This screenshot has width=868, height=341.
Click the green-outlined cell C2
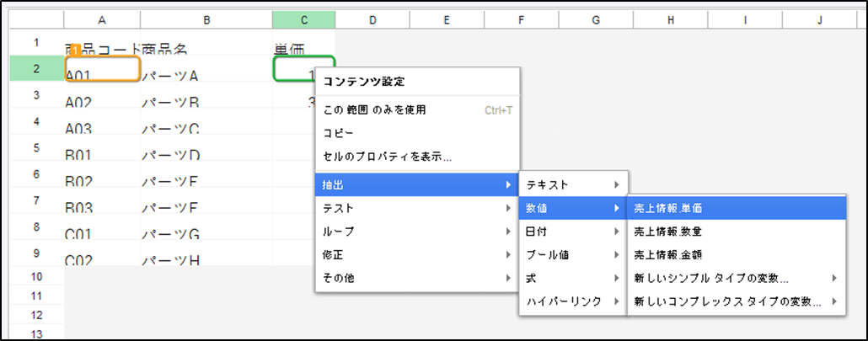303,68
